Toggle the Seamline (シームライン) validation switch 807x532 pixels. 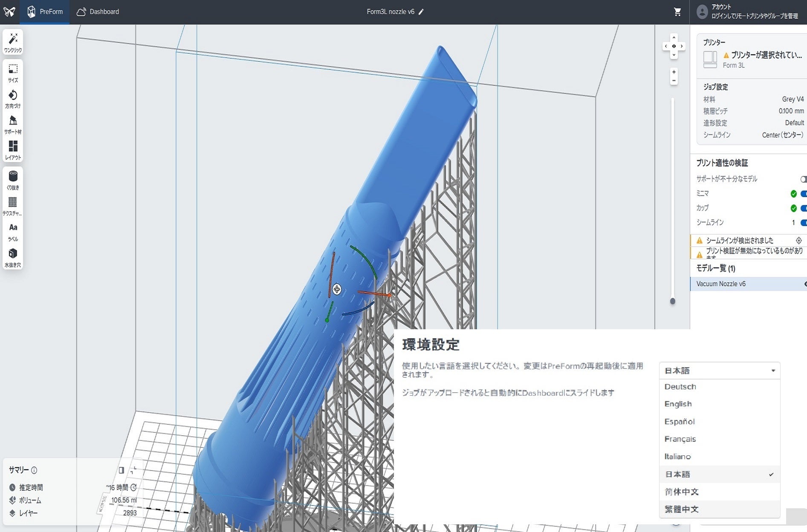(804, 223)
